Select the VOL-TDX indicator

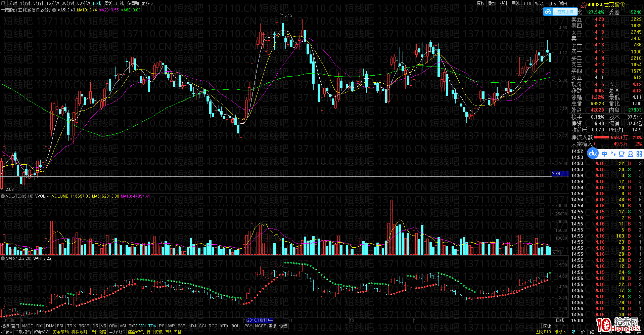pyautogui.click(x=148, y=326)
